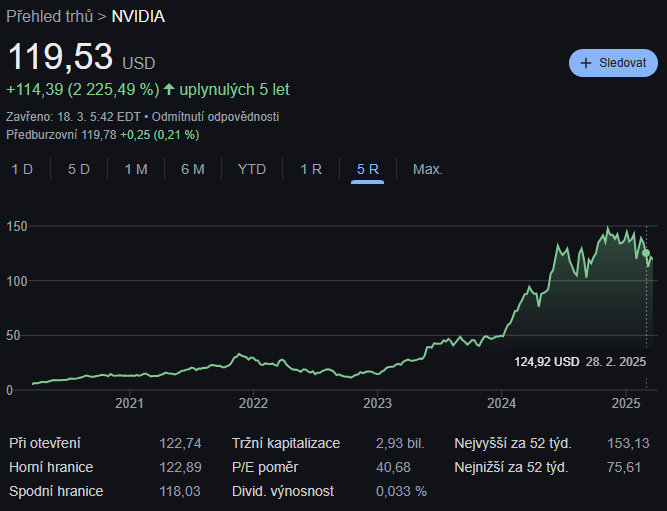
Task: Open the Přehled trhů breadcrumb link
Action: click(49, 17)
